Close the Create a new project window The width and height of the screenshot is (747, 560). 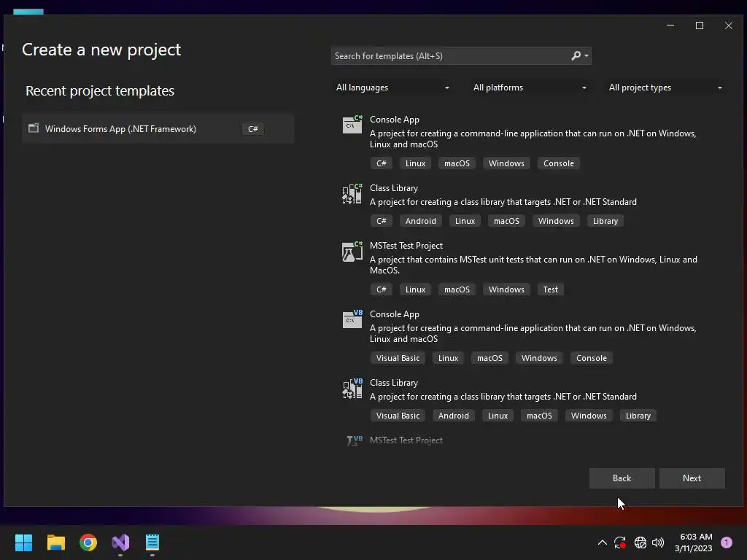coord(729,26)
